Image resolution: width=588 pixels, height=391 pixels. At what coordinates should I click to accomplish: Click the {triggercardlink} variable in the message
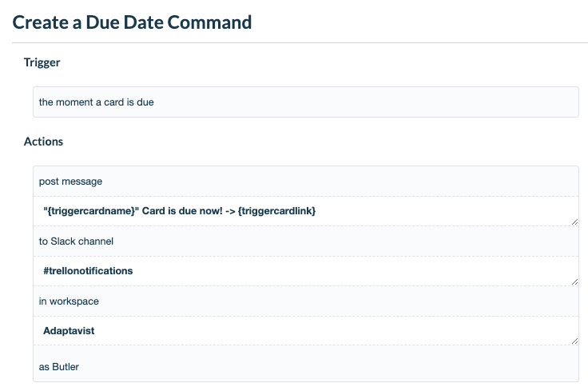tap(276, 211)
